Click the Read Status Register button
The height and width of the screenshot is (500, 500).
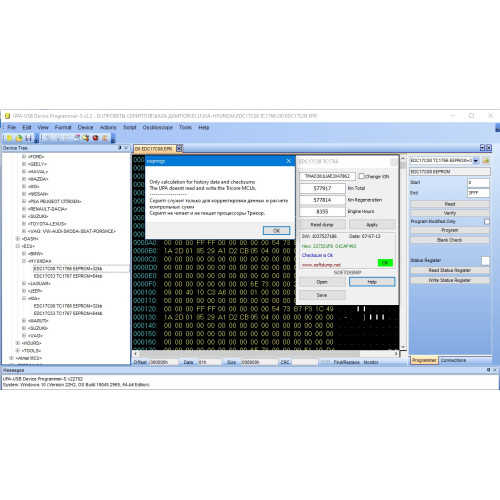click(x=450, y=270)
